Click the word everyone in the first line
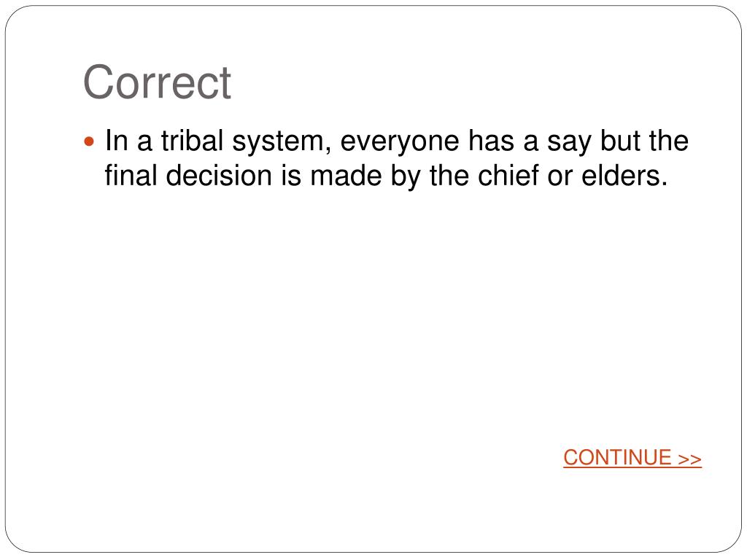This screenshot has height=560, width=747. pos(400,142)
